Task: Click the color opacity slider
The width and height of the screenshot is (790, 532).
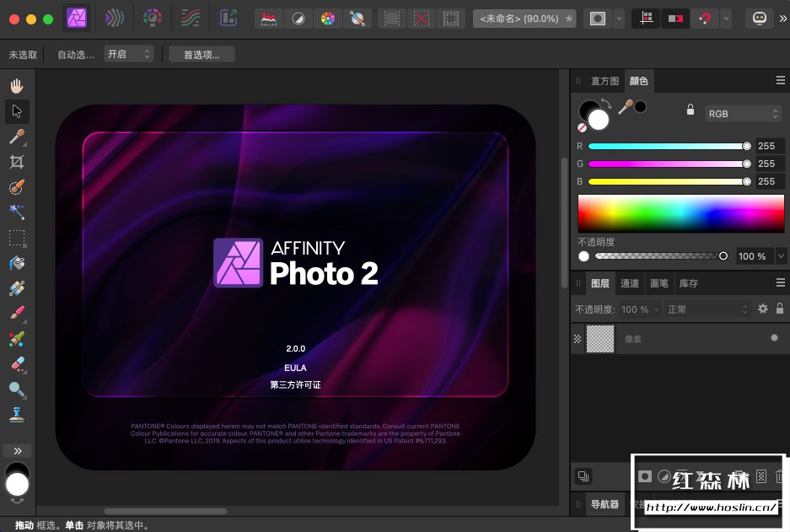Action: [x=661, y=256]
